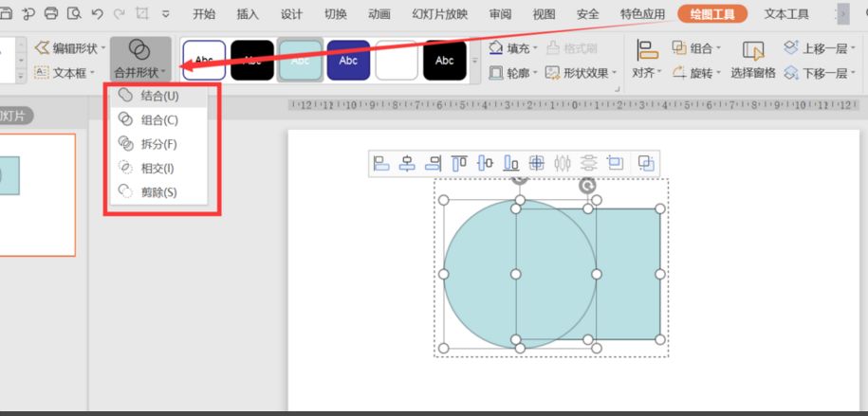Screen dimensions: 868x416
Task: Click the rectangle's rotation handle
Action: pos(587,186)
